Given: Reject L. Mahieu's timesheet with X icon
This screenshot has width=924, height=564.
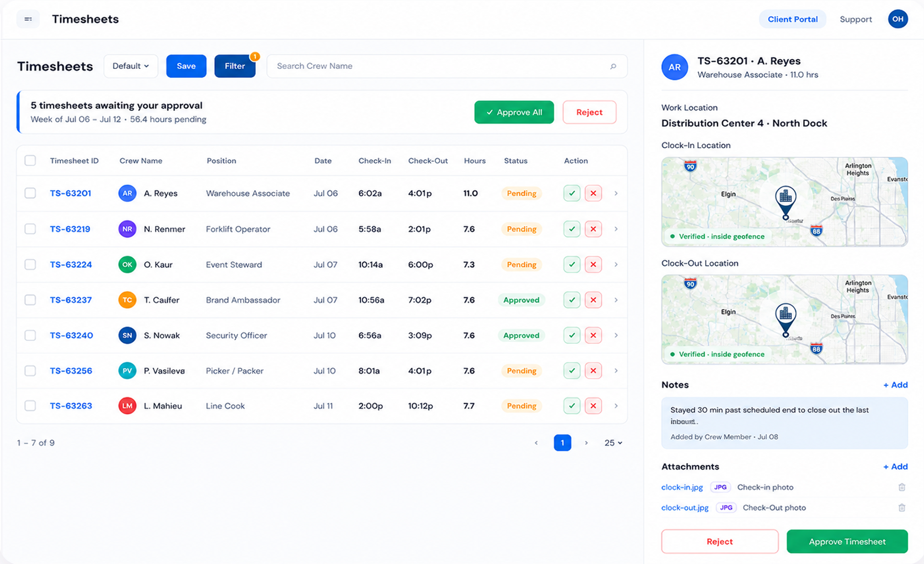Looking at the screenshot, I should tap(593, 406).
